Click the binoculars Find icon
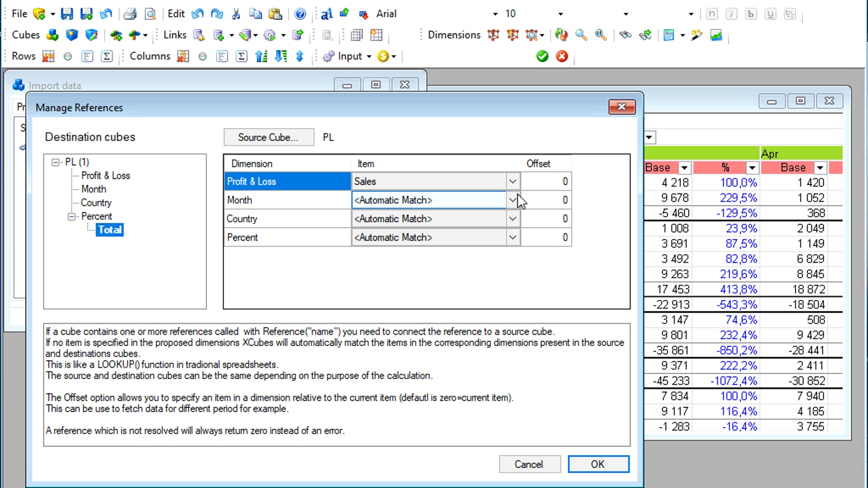The image size is (868, 488). 625,35
